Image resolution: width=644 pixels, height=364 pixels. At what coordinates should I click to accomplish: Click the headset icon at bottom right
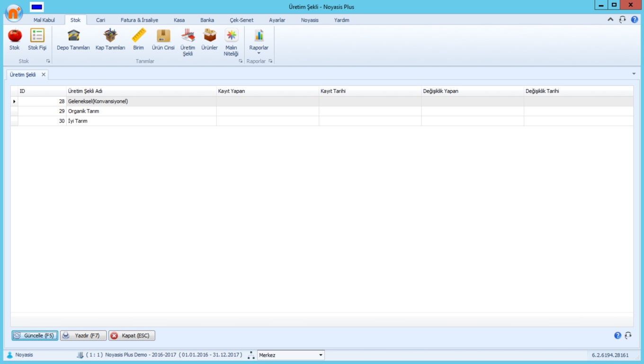coord(628,336)
